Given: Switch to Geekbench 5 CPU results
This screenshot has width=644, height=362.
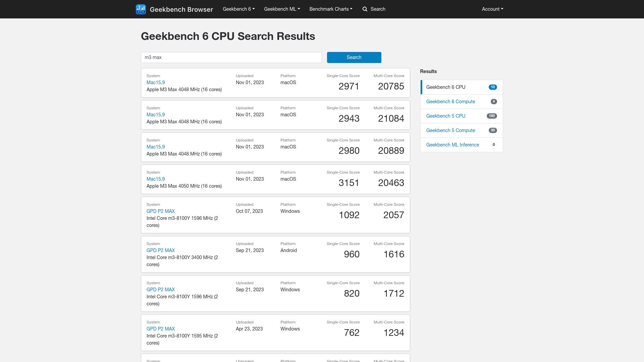Looking at the screenshot, I should point(462,116).
